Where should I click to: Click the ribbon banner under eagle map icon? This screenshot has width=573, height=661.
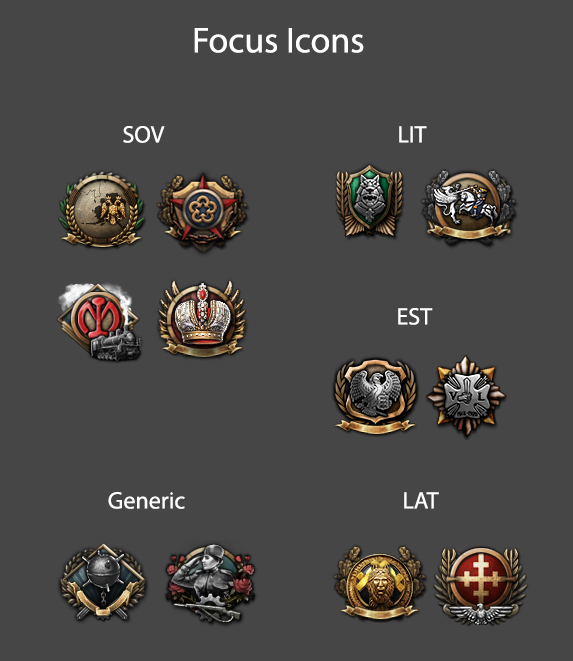pyautogui.click(x=101, y=239)
